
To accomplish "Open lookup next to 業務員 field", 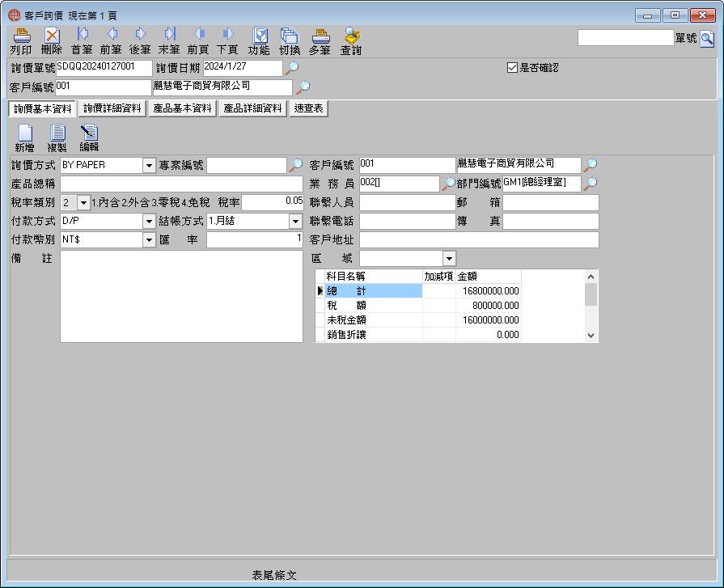I will tap(448, 184).
